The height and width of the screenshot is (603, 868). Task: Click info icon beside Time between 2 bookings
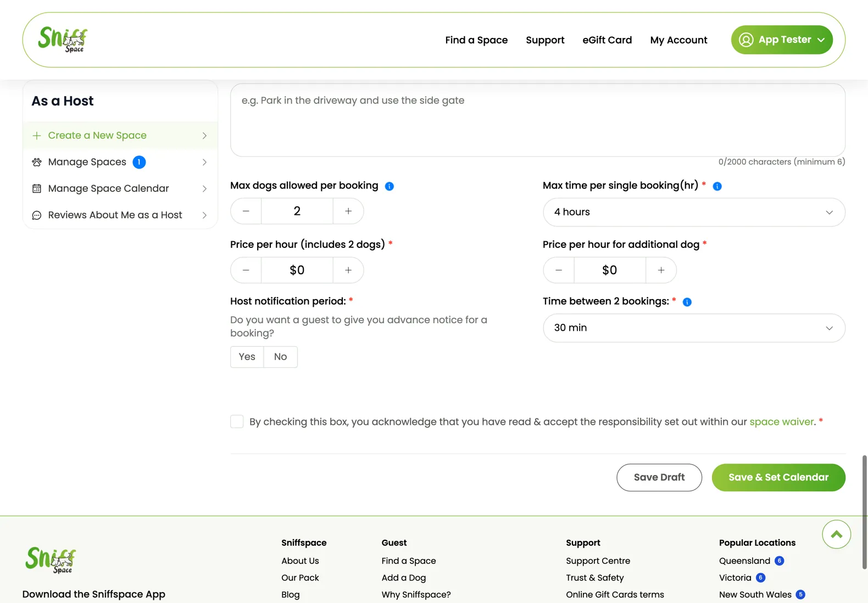[687, 302]
